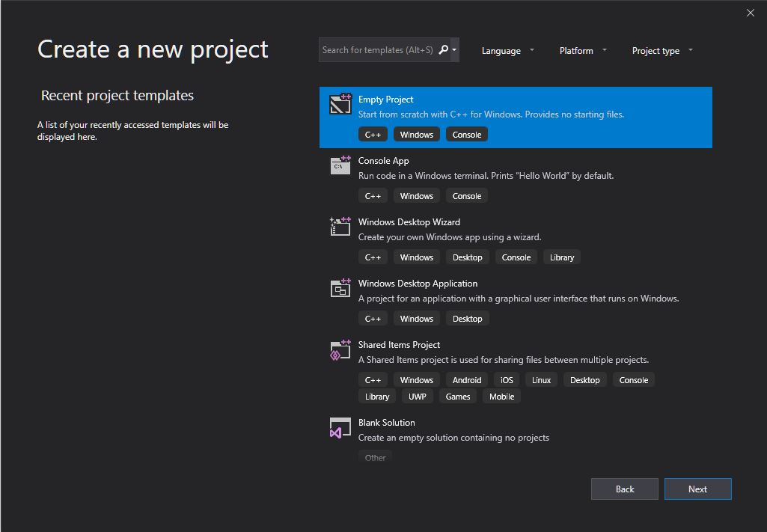This screenshot has width=767, height=532.
Task: Click Library tag under Shared Items Project
Action: click(x=377, y=397)
